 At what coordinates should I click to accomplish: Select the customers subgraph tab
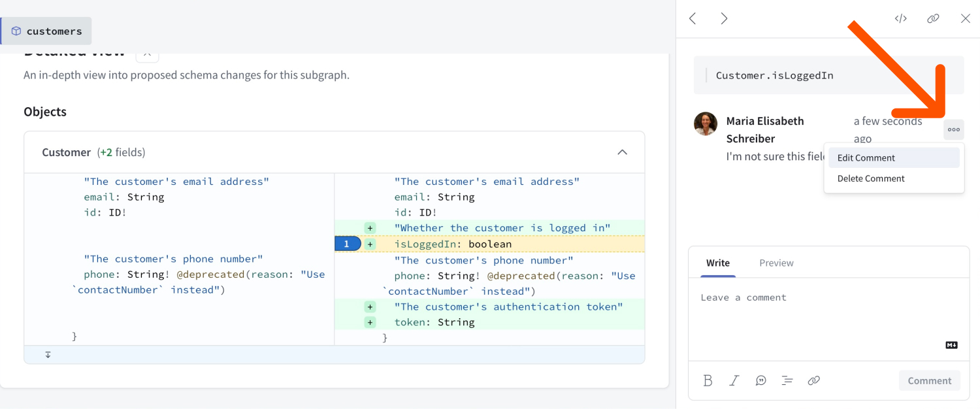[46, 31]
